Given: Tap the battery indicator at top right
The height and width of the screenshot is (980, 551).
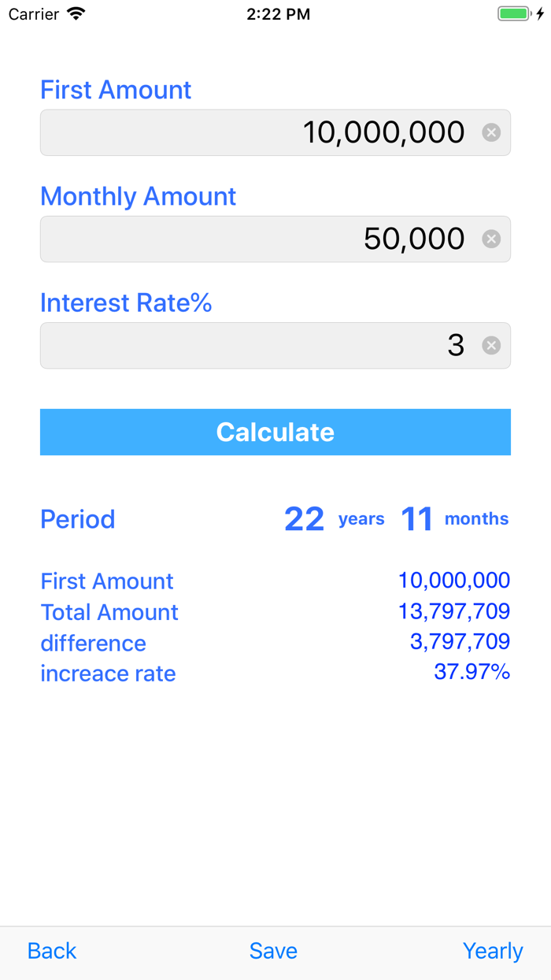Looking at the screenshot, I should tap(514, 13).
